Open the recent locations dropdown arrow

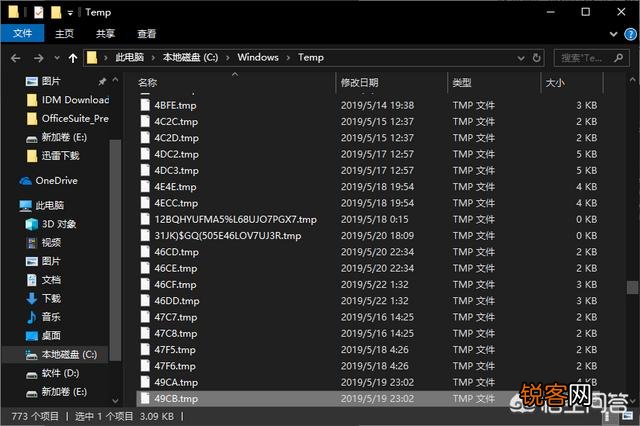57,58
